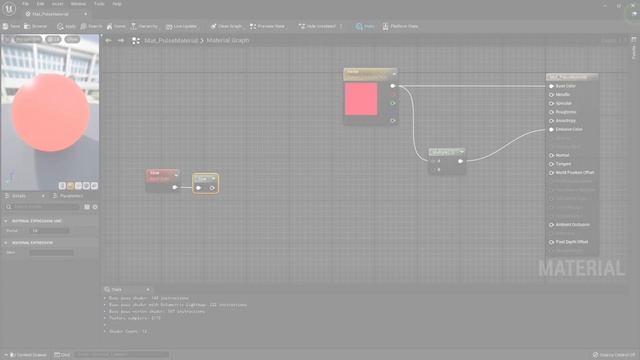
Task: Toggle the Stats button in toolbar
Action: pyautogui.click(x=365, y=26)
